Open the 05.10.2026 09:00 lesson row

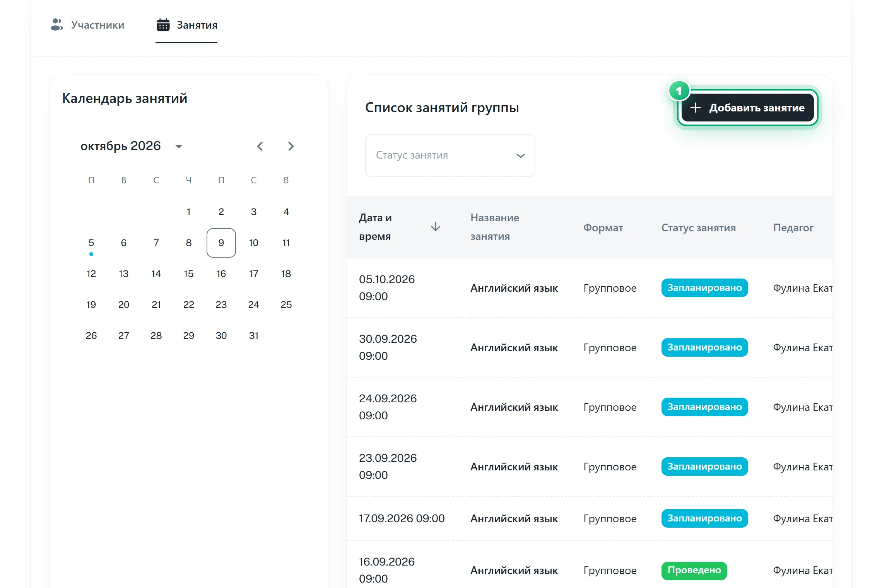click(590, 288)
